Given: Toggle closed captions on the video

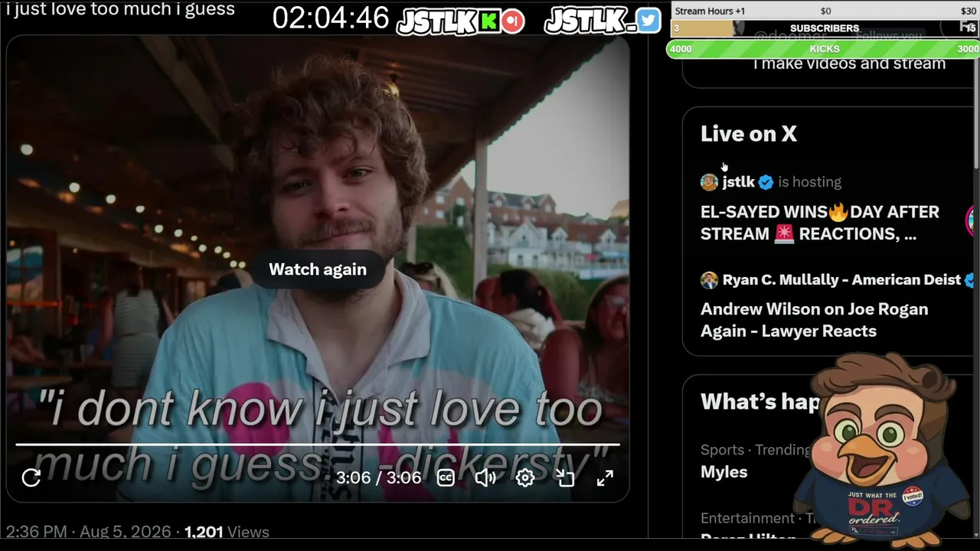Looking at the screenshot, I should click(446, 478).
